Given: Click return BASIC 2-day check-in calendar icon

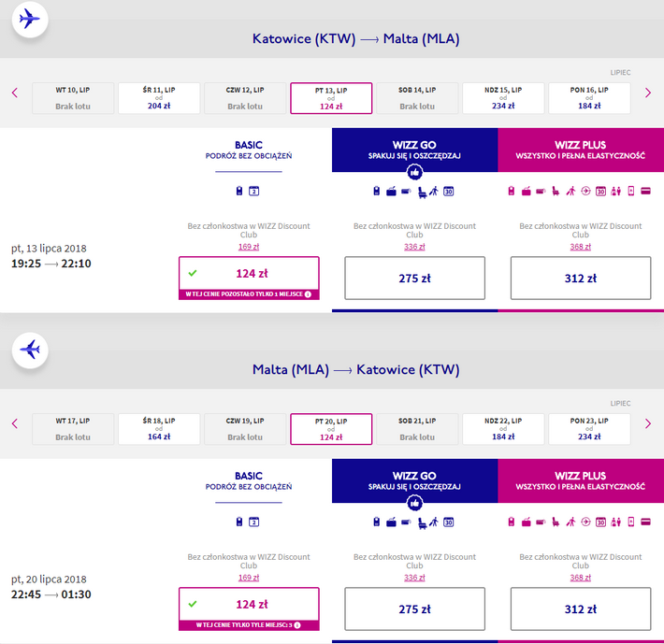Looking at the screenshot, I should tap(253, 522).
